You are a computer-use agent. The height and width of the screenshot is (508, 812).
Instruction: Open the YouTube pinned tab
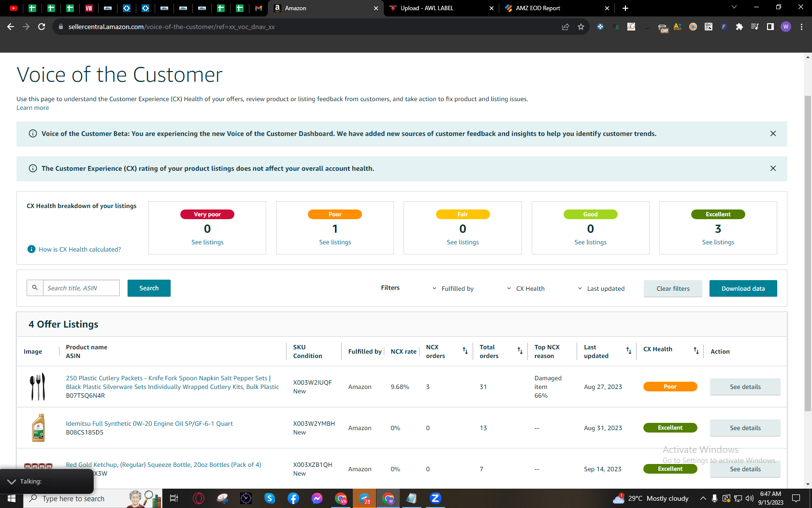pyautogui.click(x=13, y=8)
